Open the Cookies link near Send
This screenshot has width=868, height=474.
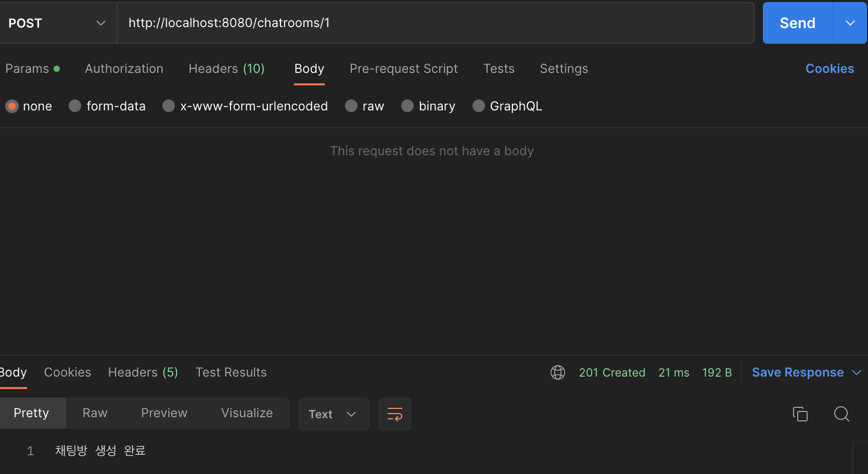tap(829, 69)
